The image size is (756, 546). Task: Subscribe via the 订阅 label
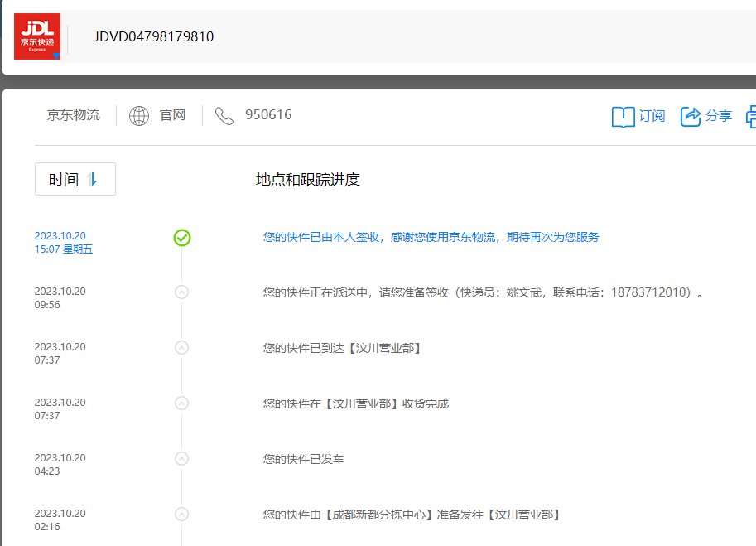coord(652,116)
